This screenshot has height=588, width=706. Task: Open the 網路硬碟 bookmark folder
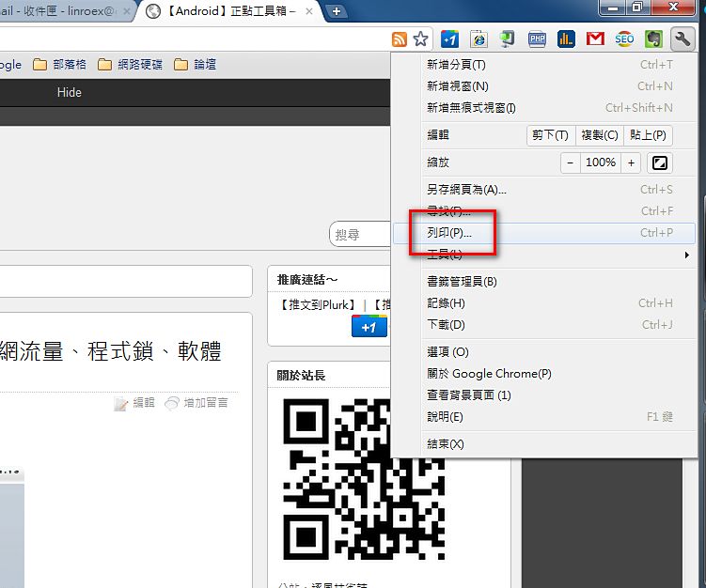(130, 64)
